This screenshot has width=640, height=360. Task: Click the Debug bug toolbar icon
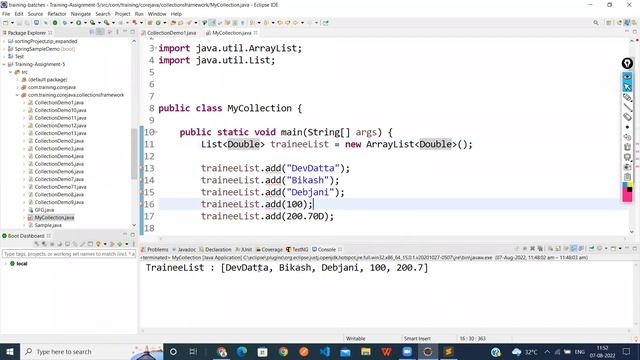tap(64, 23)
